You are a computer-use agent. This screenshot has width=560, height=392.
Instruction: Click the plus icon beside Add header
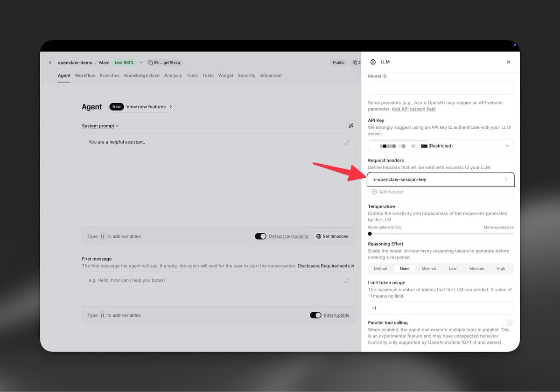374,192
